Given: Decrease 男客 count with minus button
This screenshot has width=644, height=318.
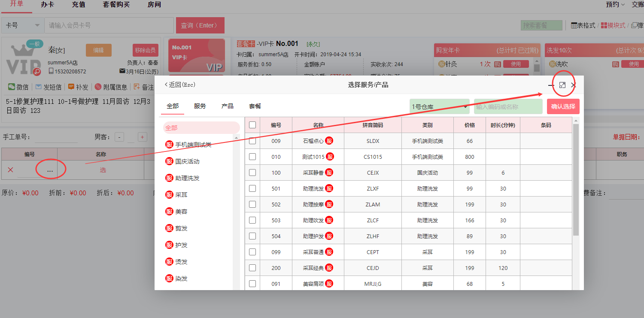Looking at the screenshot, I should [x=119, y=137].
